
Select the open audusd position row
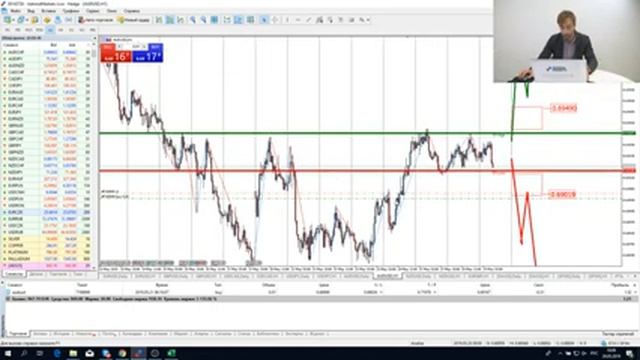tap(320, 292)
